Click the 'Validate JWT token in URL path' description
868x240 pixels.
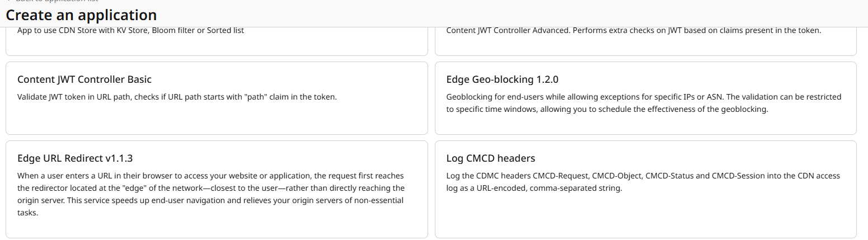177,97
